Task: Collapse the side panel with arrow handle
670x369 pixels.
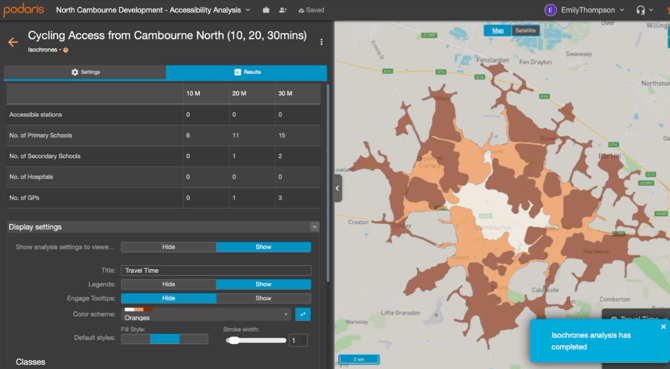Action: tap(338, 188)
